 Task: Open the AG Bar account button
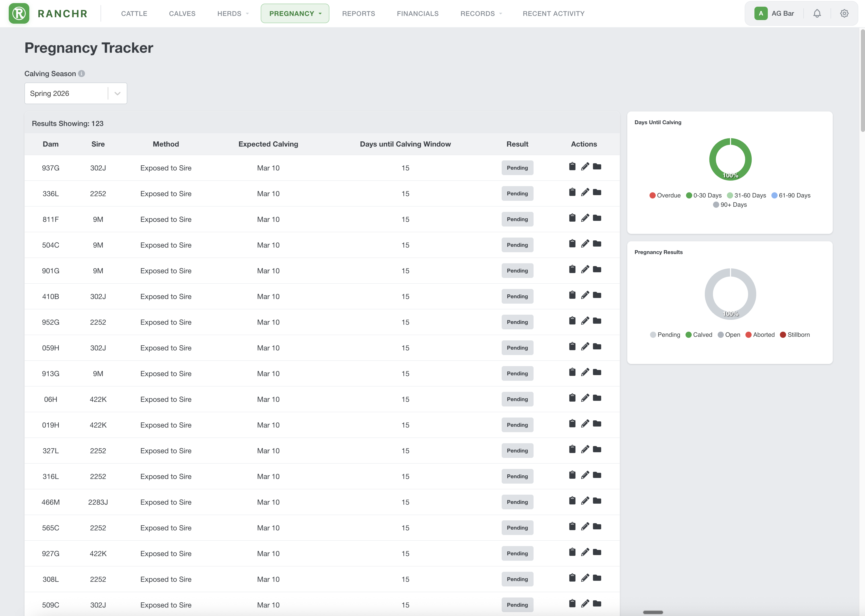pyautogui.click(x=774, y=14)
